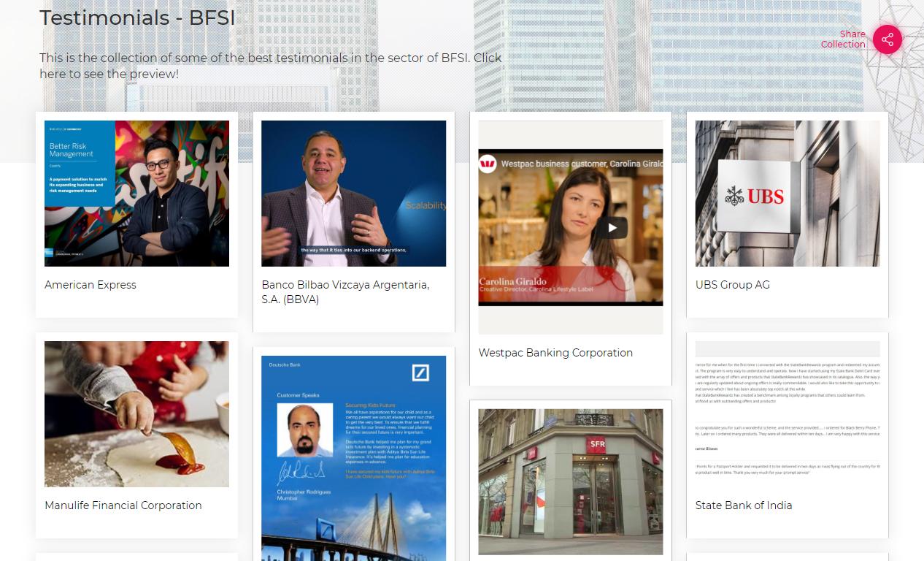Click the 'American Express' card title
924x561 pixels.
coord(91,285)
